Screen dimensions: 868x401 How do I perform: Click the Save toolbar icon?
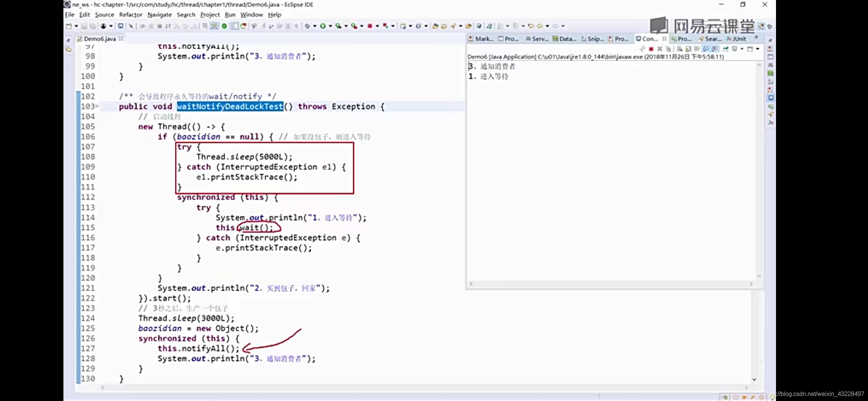point(84,26)
